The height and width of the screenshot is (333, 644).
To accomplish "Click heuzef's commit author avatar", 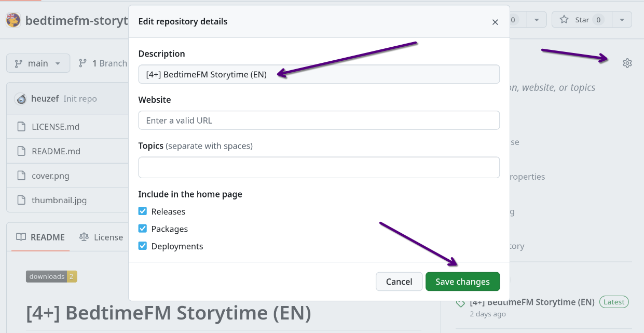I will 21,99.
